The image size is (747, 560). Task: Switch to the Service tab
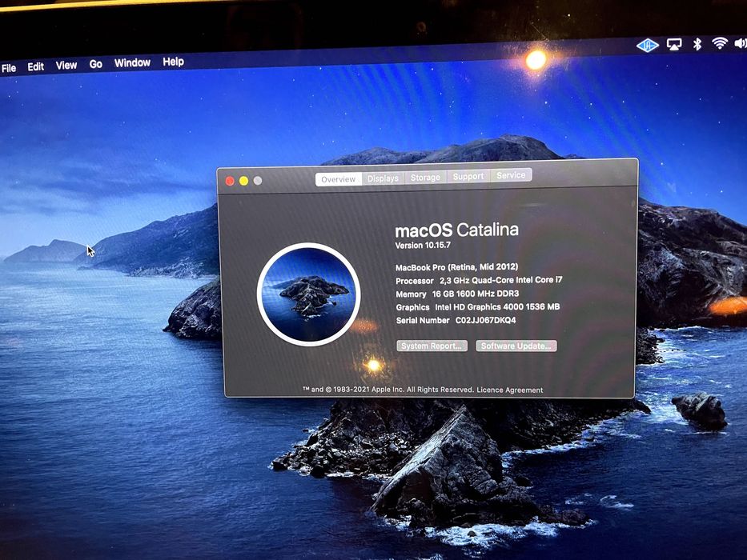(x=511, y=175)
